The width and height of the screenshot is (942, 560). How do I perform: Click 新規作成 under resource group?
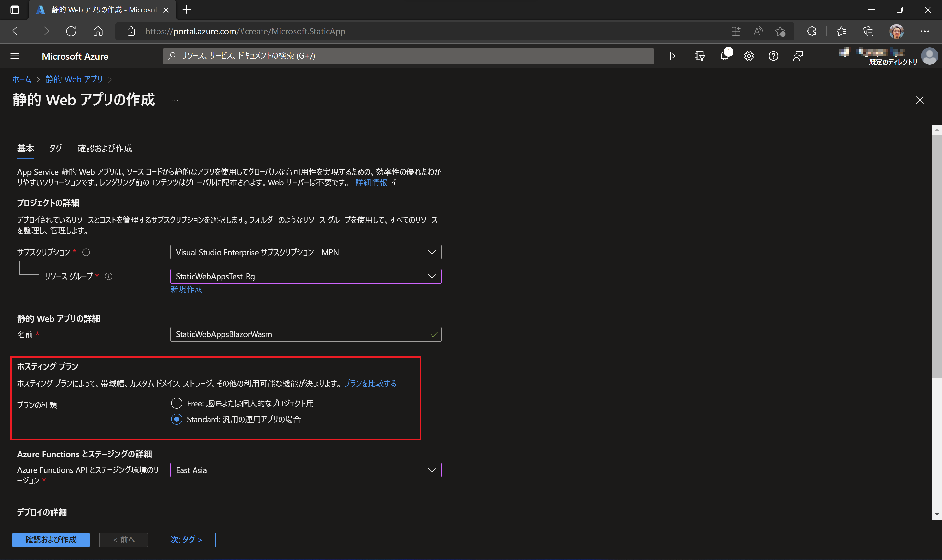[x=186, y=289]
